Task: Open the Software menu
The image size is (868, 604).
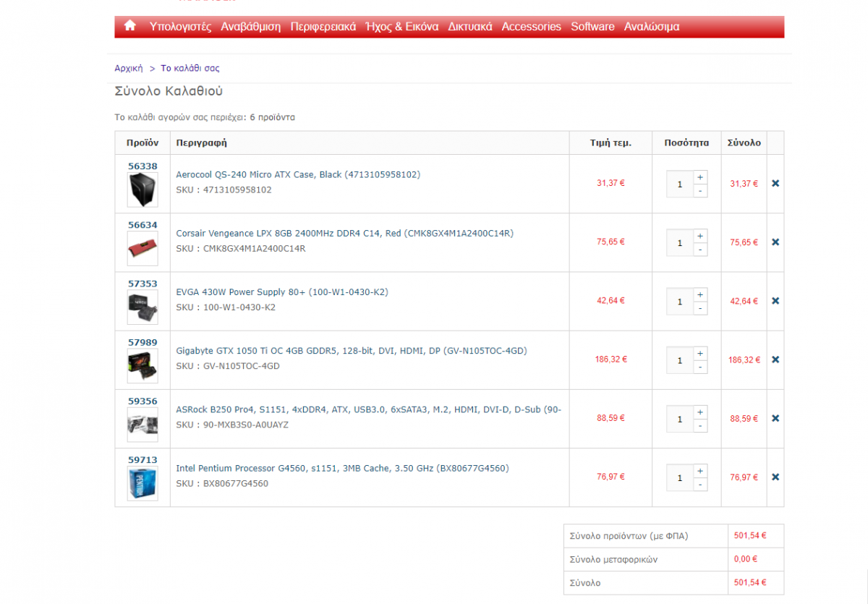Action: point(592,27)
